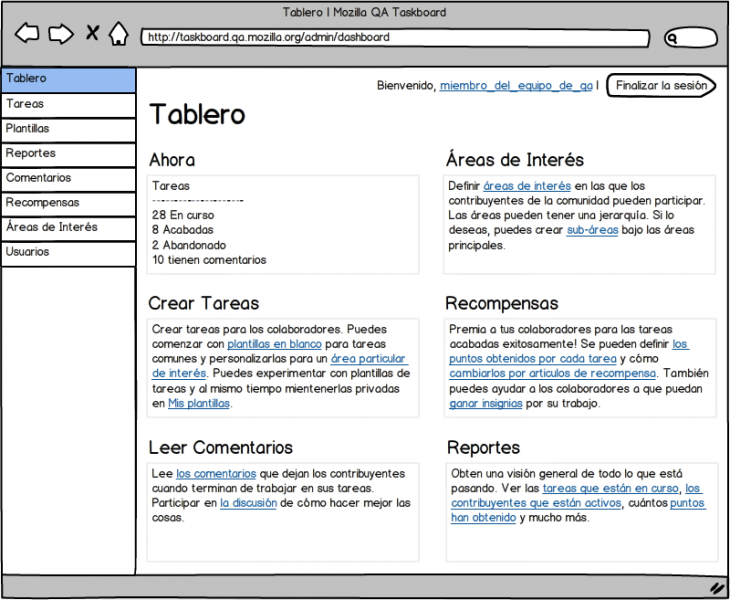Click the stop loading X icon
This screenshot has width=730, height=600.
tap(93, 33)
